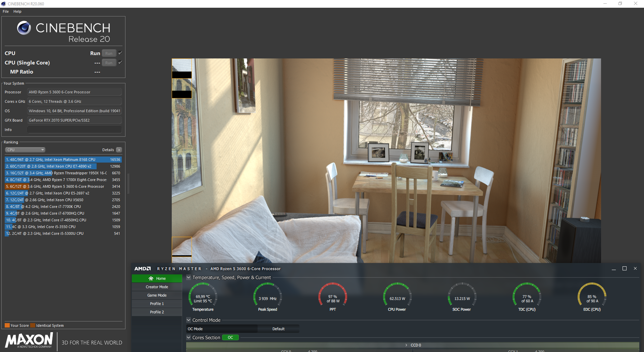Minimize the Cinebench window
This screenshot has height=352, width=644.
click(x=605, y=4)
